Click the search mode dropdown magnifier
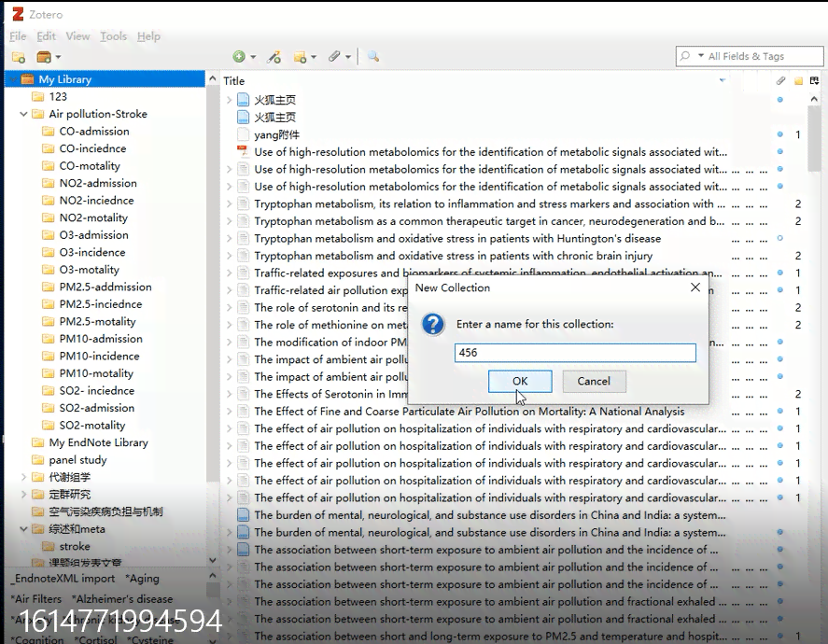The image size is (828, 644). click(x=692, y=56)
